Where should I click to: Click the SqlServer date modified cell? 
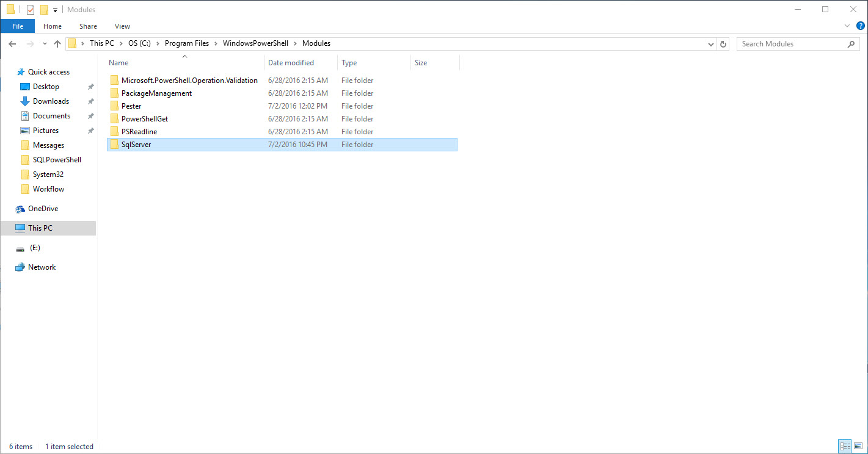297,144
